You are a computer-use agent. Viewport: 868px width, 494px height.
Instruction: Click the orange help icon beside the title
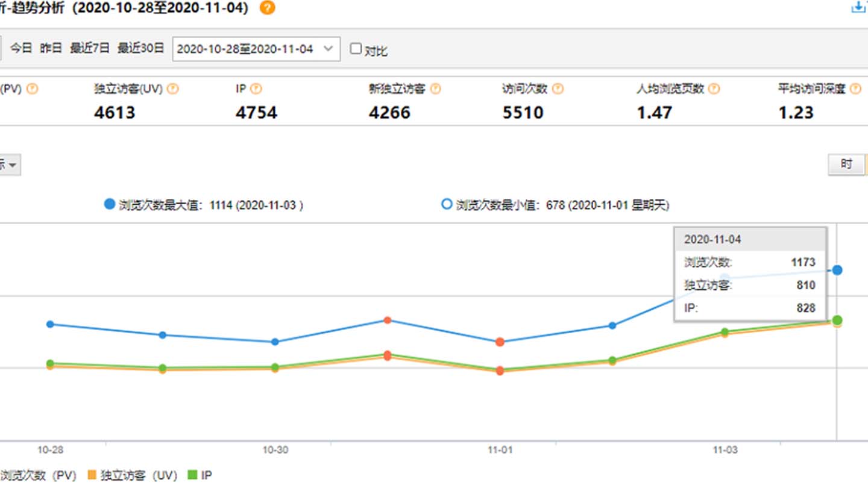tap(267, 8)
